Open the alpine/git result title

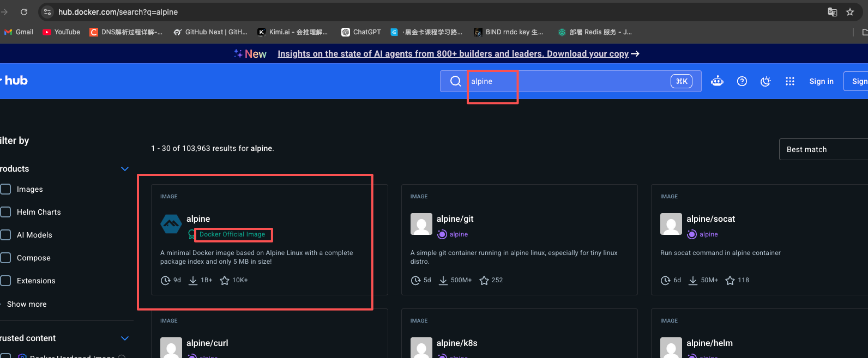(455, 219)
